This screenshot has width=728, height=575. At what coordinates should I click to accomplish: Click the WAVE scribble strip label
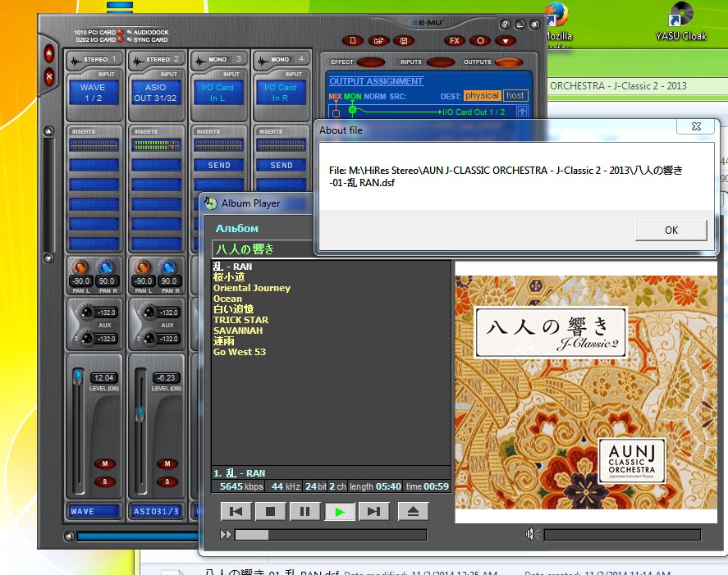(x=94, y=511)
